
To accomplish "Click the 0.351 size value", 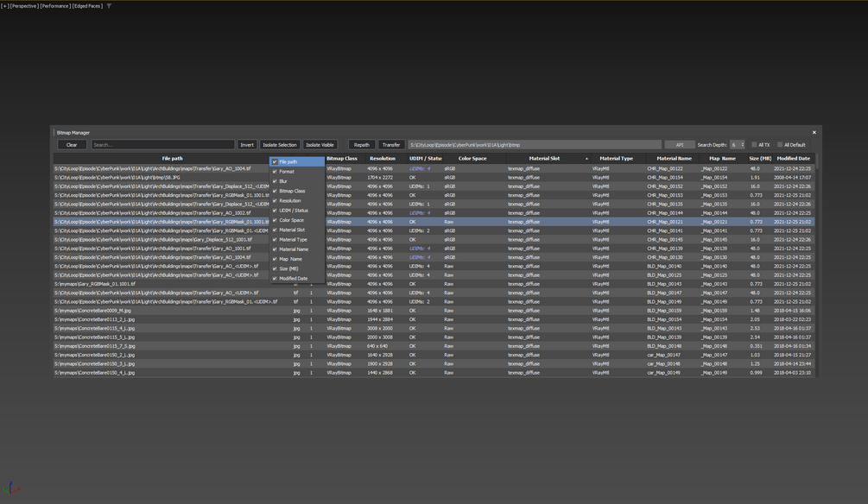I will coord(756,346).
